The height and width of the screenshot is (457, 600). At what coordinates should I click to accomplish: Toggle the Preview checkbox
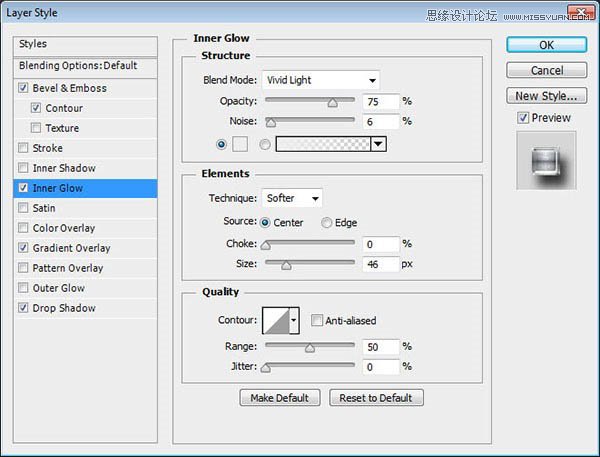pyautogui.click(x=523, y=118)
